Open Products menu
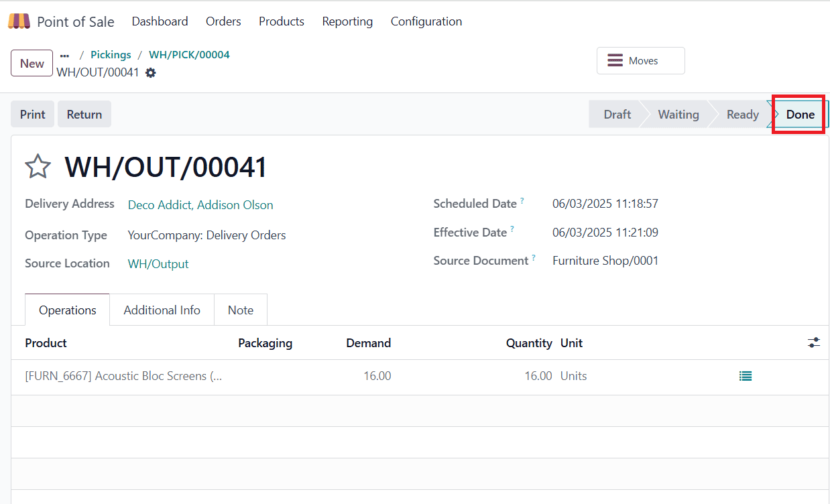 [282, 21]
